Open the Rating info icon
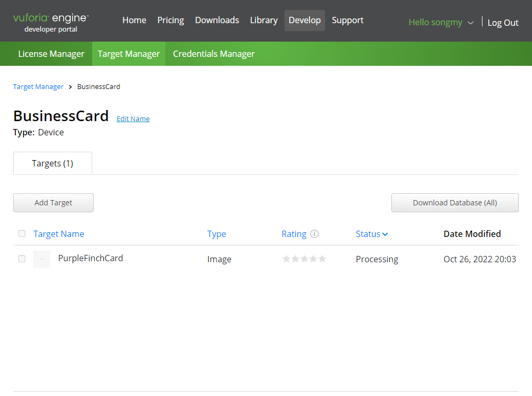The image size is (532, 396). (314, 234)
